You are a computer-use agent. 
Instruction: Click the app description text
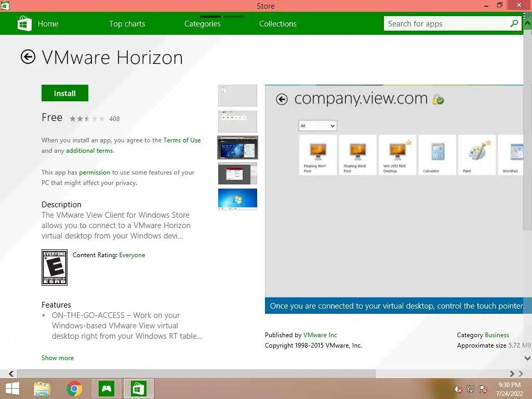[x=116, y=225]
